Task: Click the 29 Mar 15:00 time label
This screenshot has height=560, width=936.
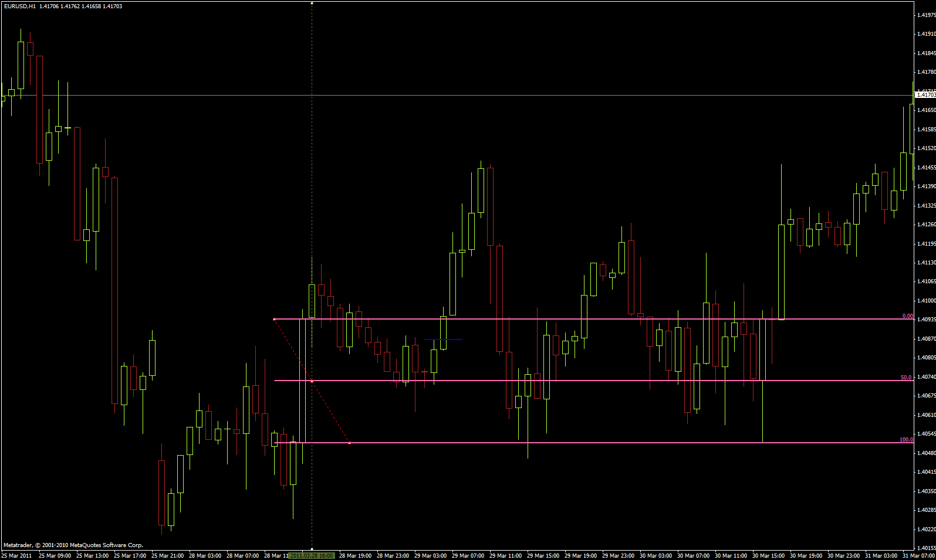Action: point(543,556)
